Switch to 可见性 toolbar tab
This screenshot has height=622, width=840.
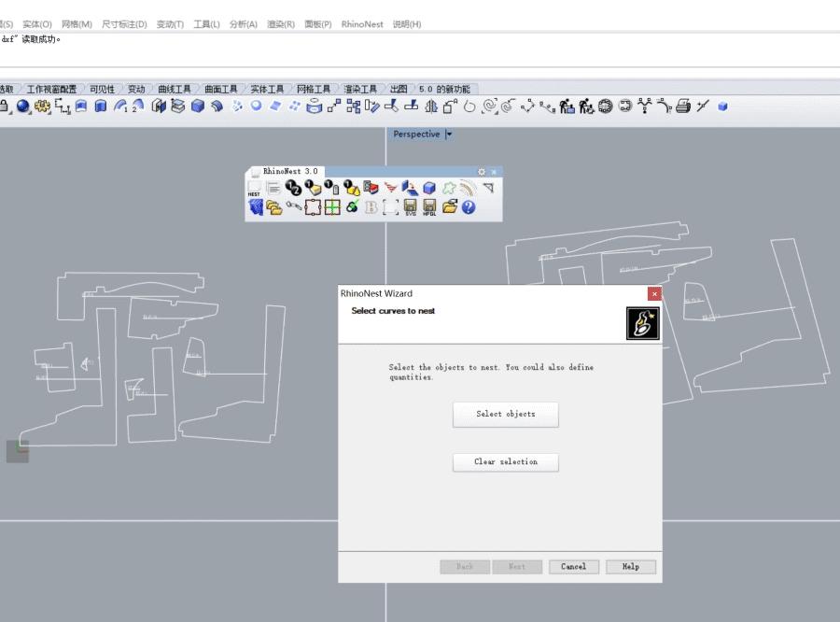tap(102, 89)
